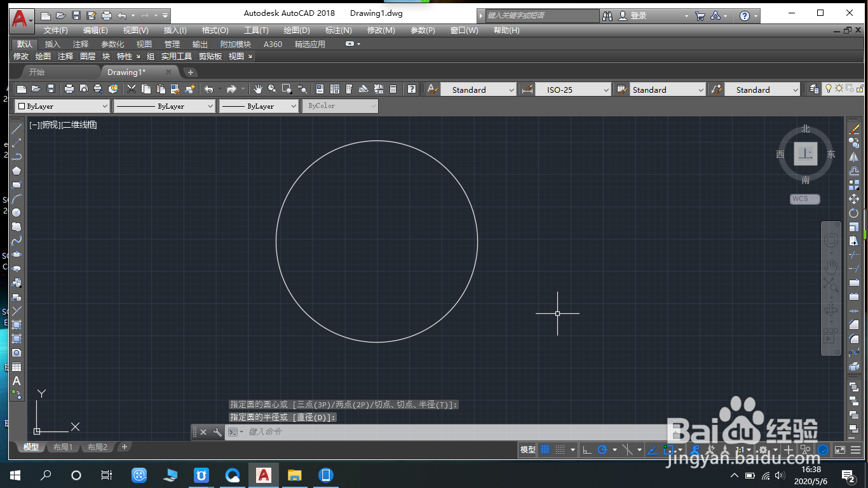Toggle hardware acceleration blue circle icon
868x488 pixels.
(x=823, y=450)
